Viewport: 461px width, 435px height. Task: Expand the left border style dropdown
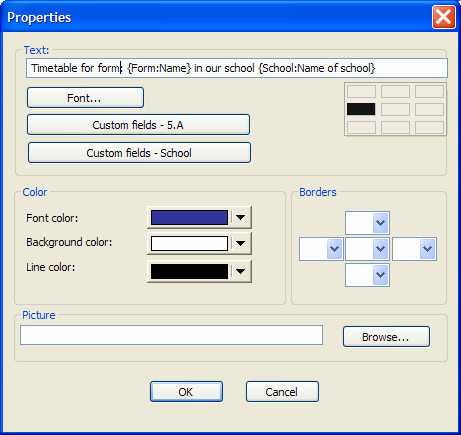[x=334, y=249]
